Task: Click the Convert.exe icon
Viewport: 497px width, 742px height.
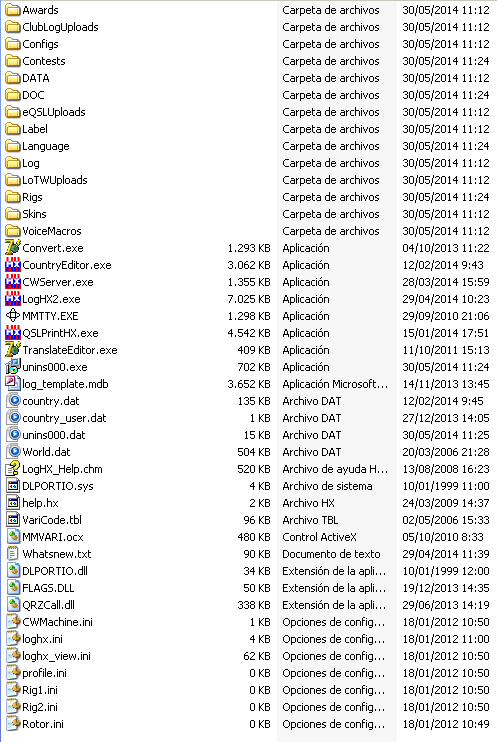Action: (13, 248)
